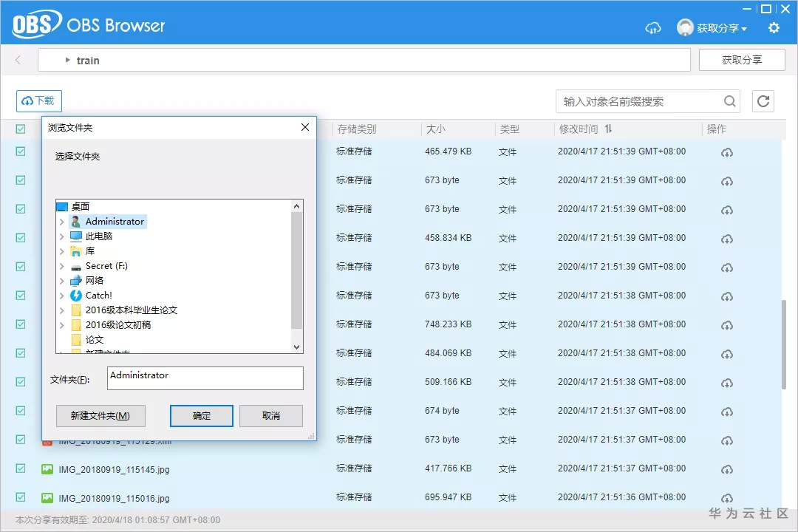Download the 458.834 KB file via cloud icon
This screenshot has height=532, width=798.
pyautogui.click(x=727, y=239)
